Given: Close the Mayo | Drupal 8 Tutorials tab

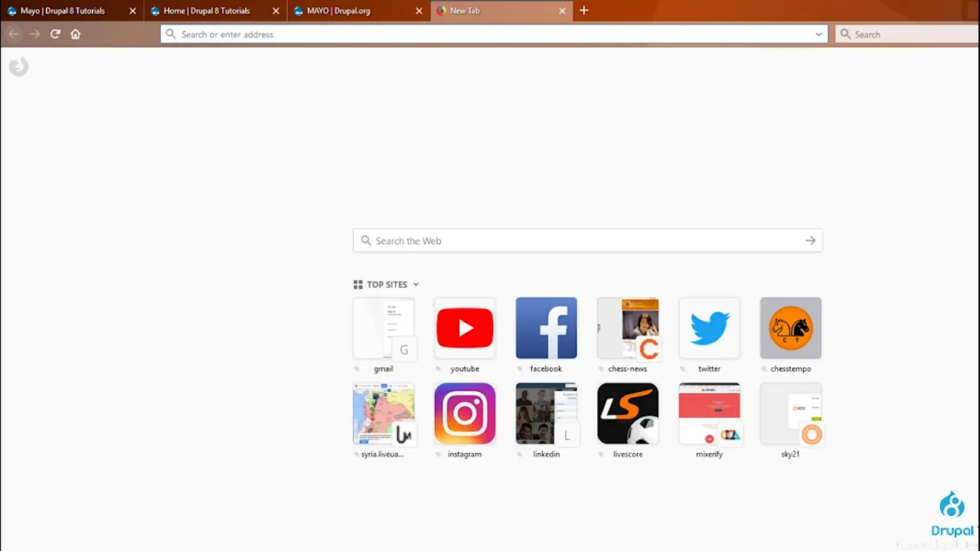Looking at the screenshot, I should [x=132, y=11].
